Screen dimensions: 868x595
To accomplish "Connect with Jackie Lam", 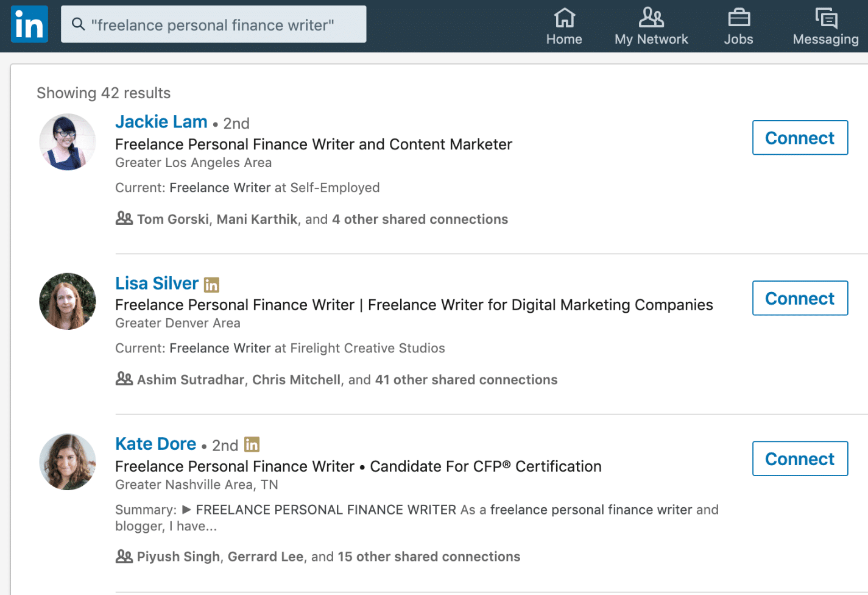I will click(800, 138).
